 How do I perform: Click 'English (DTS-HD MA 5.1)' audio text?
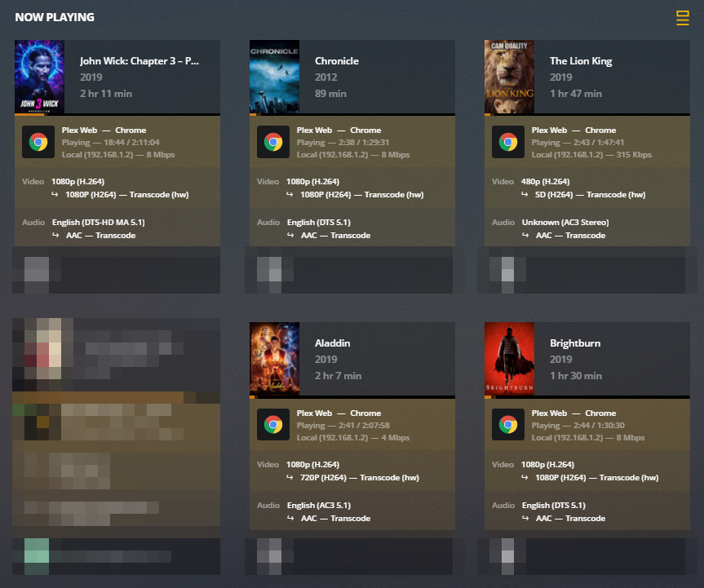(99, 222)
